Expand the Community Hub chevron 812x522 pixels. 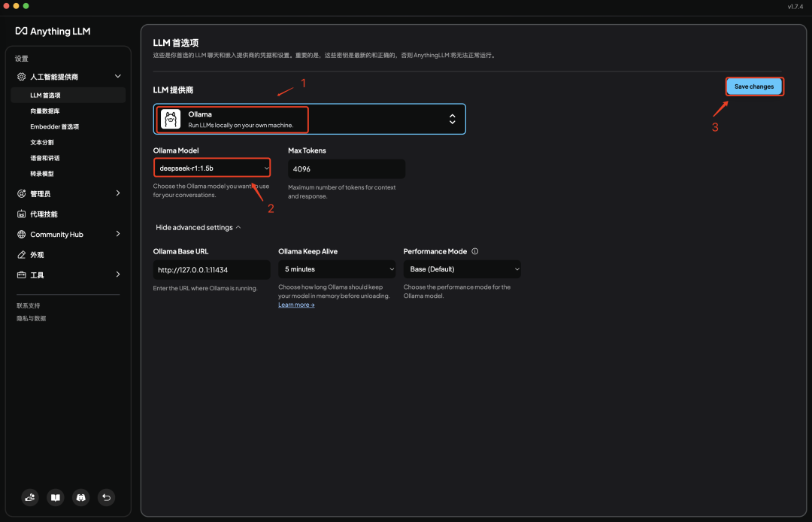pos(118,234)
